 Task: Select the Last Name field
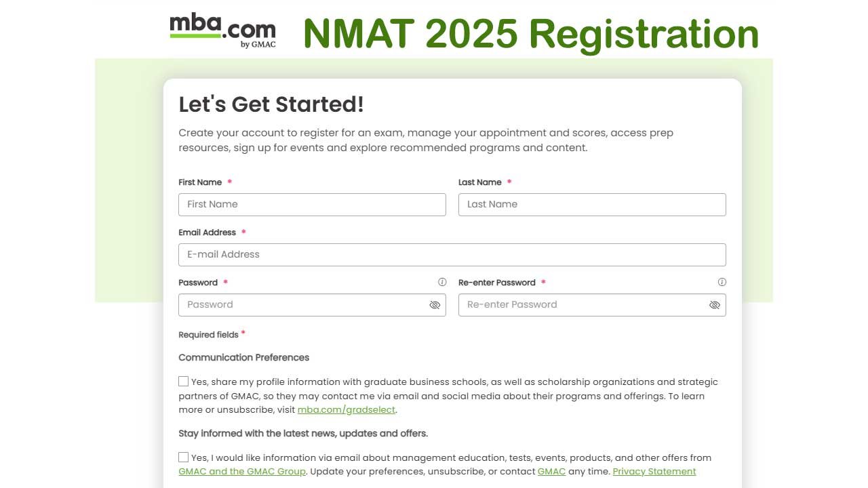(x=592, y=204)
